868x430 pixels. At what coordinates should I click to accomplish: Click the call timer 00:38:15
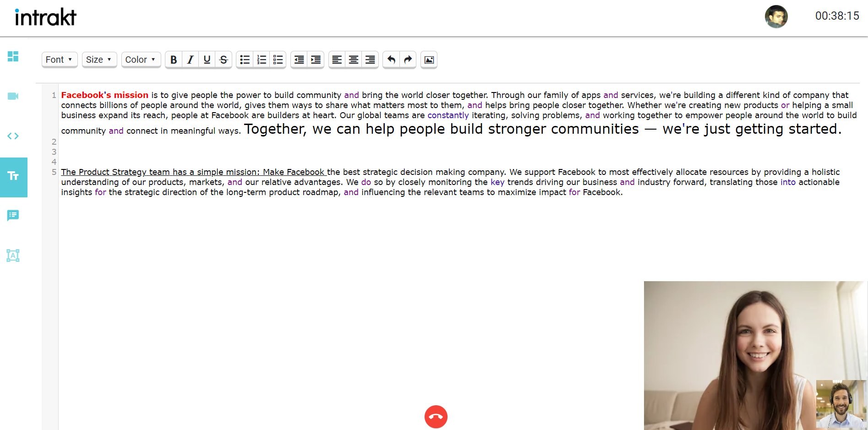pos(837,16)
